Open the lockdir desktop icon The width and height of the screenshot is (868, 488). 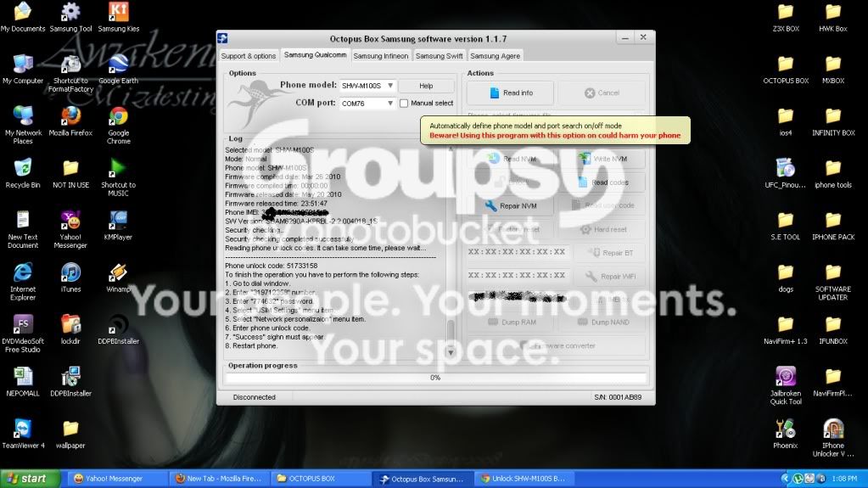pyautogui.click(x=70, y=329)
